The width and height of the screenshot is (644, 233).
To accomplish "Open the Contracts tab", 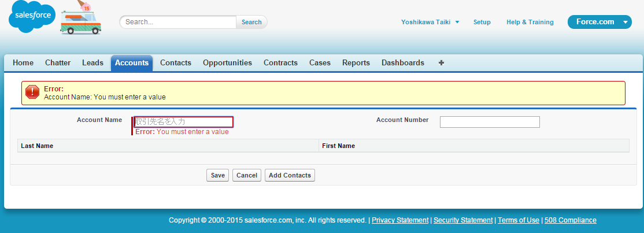I will pos(280,63).
